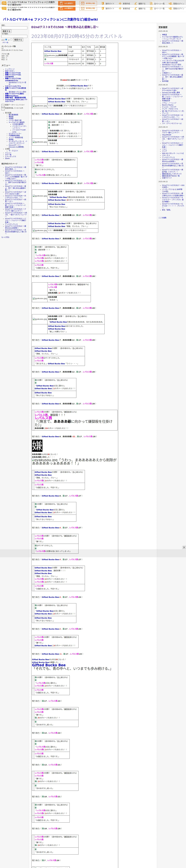
Task: Click 攻防強化 TYPE cell in table
Action: tap(90, 55)
